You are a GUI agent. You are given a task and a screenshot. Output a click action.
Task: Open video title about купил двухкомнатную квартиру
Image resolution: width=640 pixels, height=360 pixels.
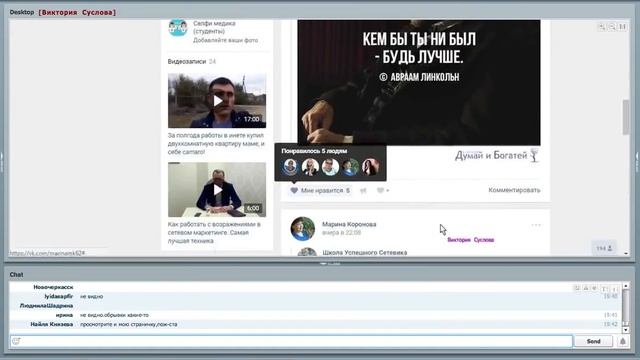pos(216,144)
